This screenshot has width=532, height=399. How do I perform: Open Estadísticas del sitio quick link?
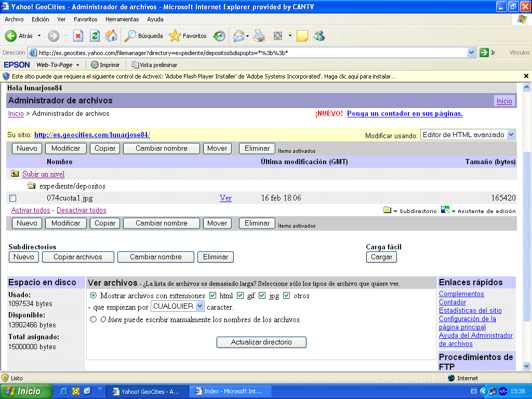[x=470, y=310]
